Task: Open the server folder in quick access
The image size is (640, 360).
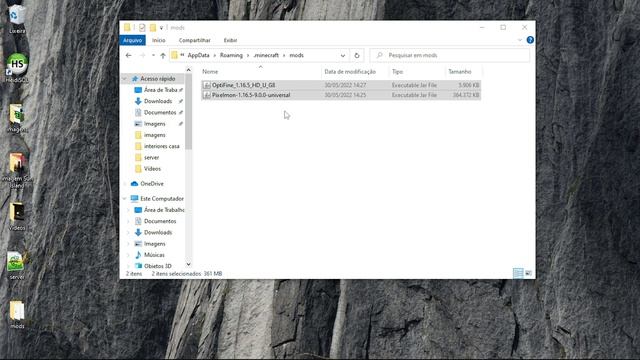Action: [x=151, y=157]
